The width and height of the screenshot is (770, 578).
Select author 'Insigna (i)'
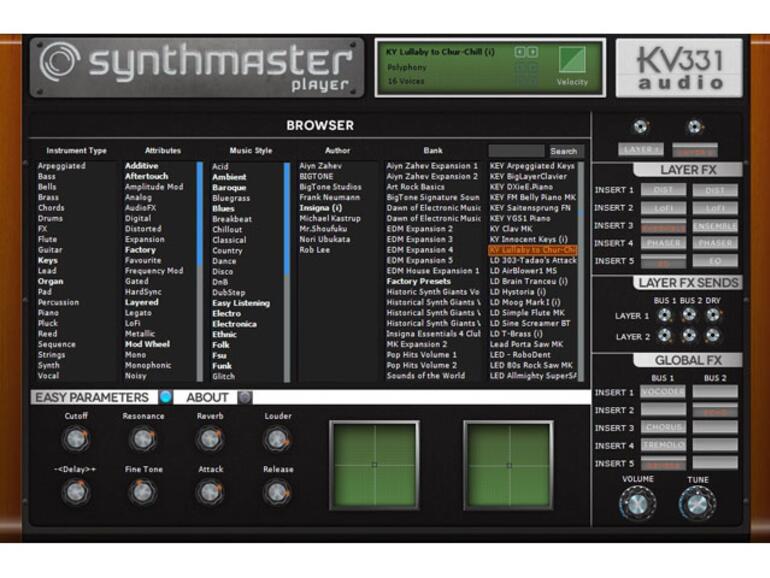(x=321, y=208)
